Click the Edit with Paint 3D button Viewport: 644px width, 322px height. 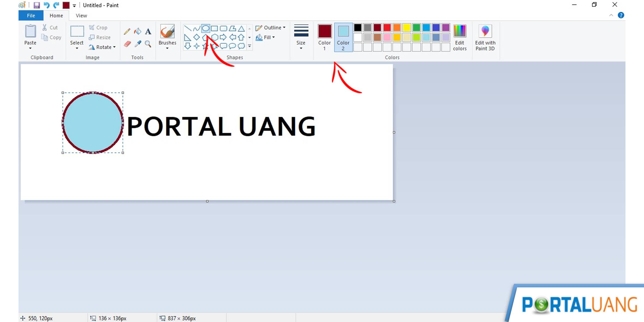[x=485, y=37]
